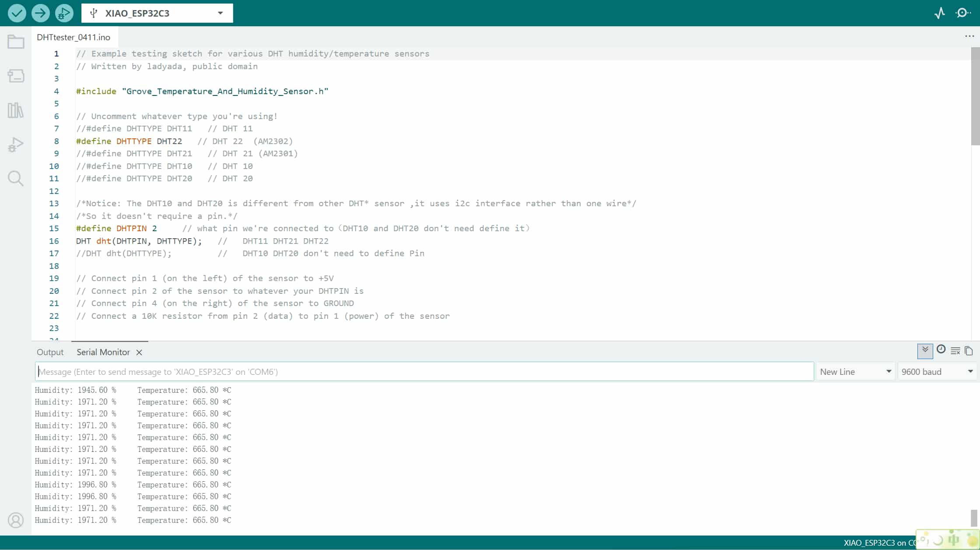Click the 'Humidity: 1945.60 %' output row
The height and width of the screenshot is (550, 980).
point(133,390)
